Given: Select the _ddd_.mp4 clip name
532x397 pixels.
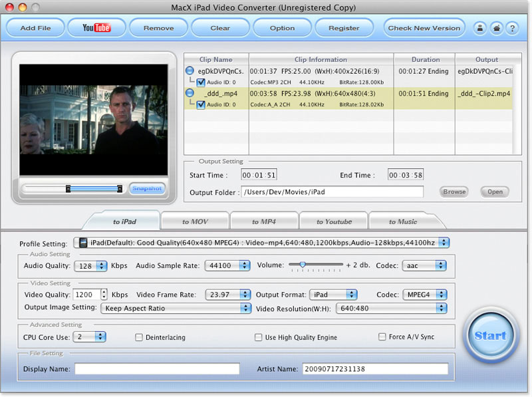Looking at the screenshot, I should coord(221,94).
